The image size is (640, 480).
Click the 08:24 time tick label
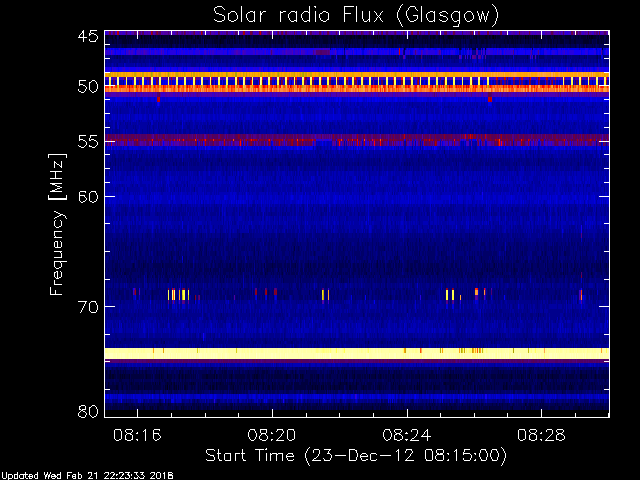click(x=407, y=435)
